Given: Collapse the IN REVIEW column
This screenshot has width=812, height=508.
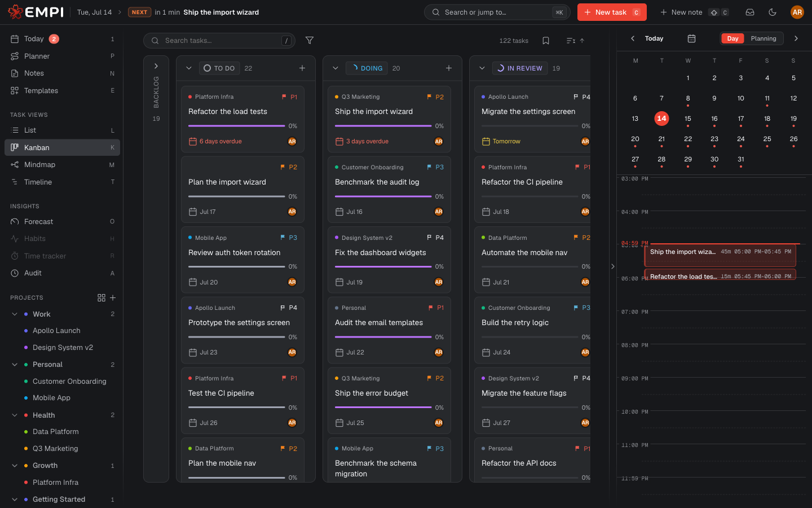Looking at the screenshot, I should [x=482, y=68].
